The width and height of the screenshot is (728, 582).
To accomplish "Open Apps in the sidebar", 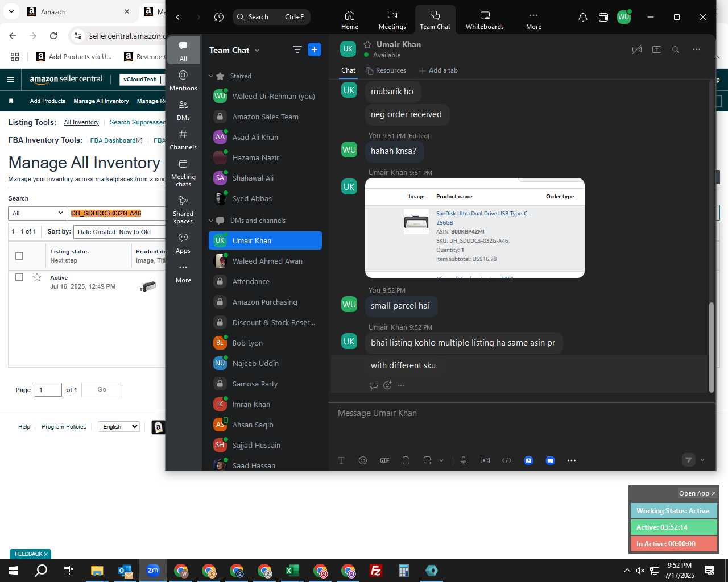I will coord(183,243).
